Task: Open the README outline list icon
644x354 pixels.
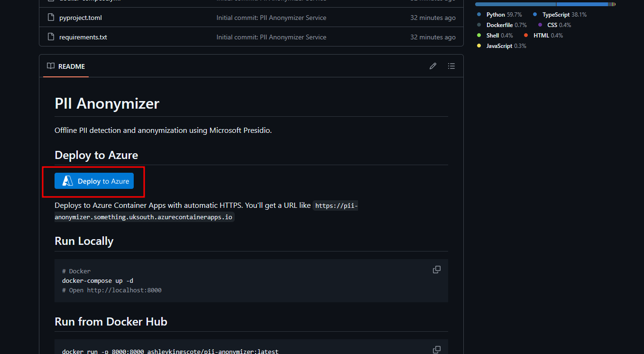Action: tap(451, 66)
